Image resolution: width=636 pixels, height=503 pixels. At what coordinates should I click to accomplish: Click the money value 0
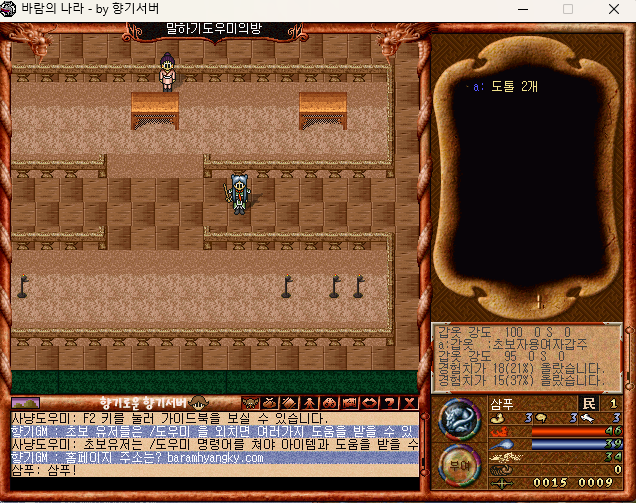click(617, 470)
